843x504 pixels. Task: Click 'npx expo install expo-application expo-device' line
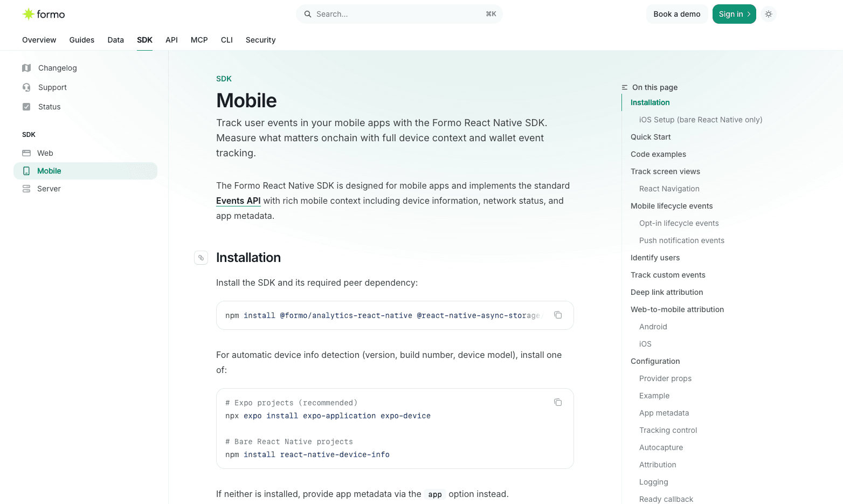[328, 416]
